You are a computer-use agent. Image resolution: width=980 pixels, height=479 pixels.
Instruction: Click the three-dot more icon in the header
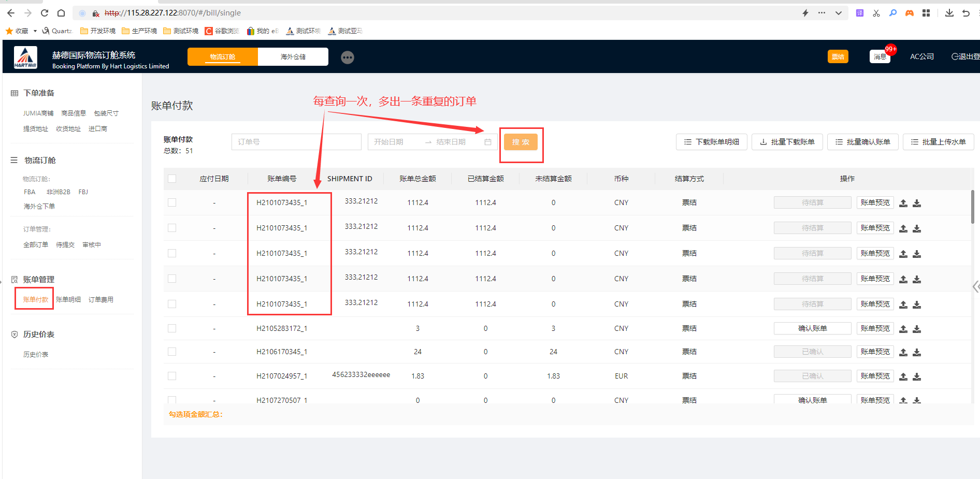(x=348, y=57)
